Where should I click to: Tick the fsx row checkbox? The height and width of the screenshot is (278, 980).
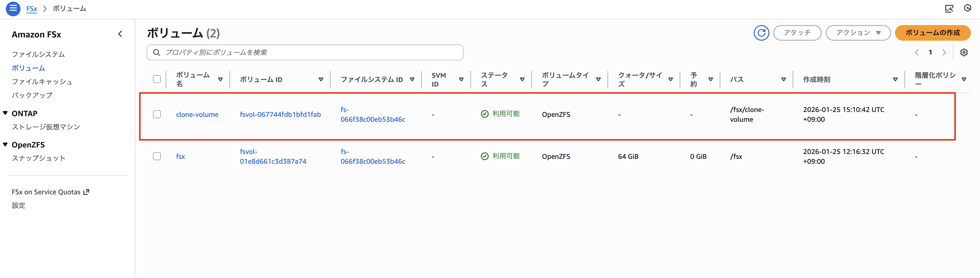point(157,156)
